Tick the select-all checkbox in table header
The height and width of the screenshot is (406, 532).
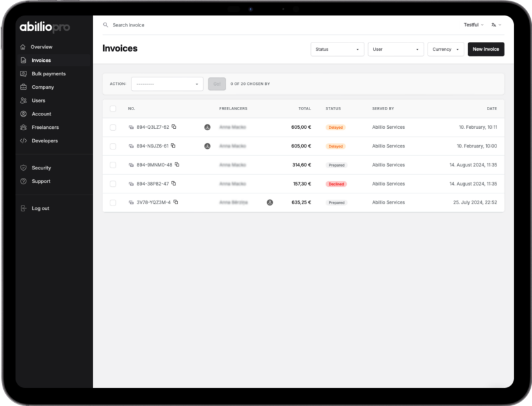113,108
